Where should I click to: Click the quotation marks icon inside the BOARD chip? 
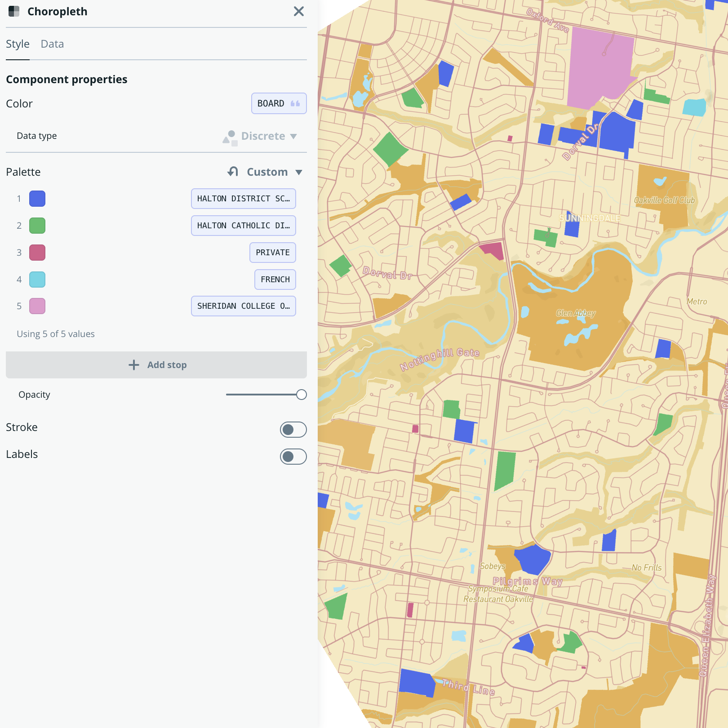click(x=295, y=103)
